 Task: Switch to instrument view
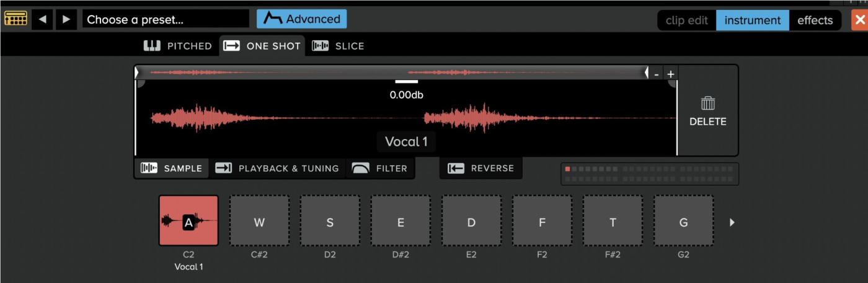point(753,20)
